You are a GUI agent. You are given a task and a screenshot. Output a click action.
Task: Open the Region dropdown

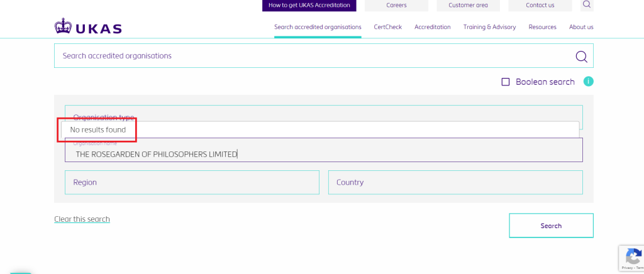pos(192,182)
